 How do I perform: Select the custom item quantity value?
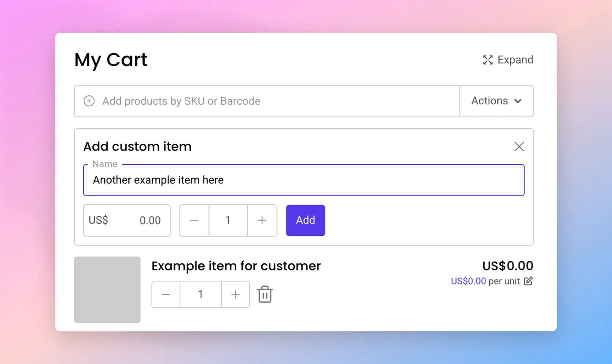pos(228,221)
